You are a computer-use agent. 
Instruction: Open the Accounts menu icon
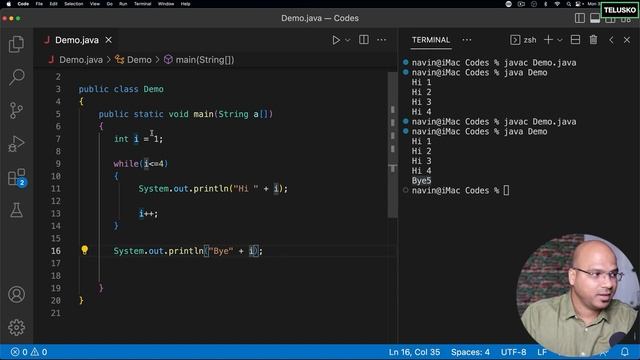[16, 294]
